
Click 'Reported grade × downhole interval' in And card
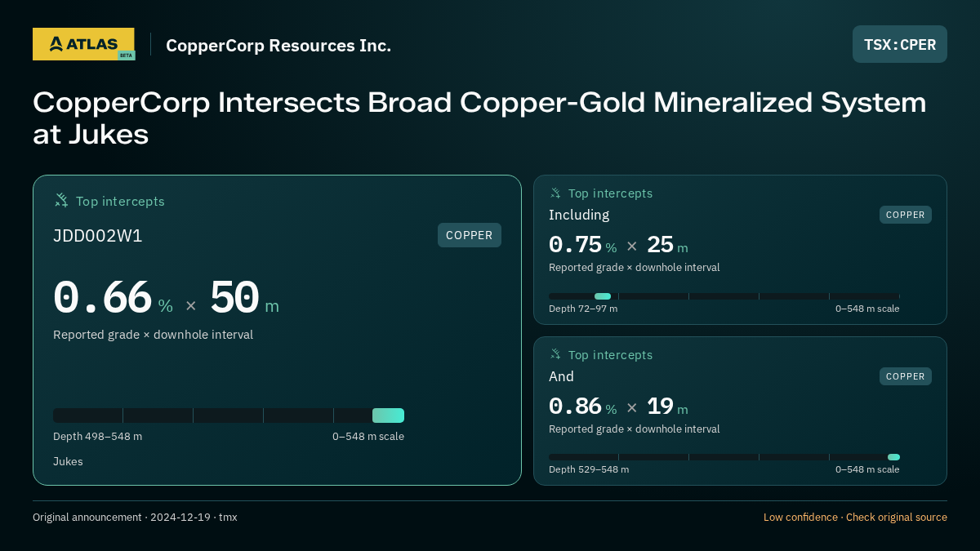(x=635, y=429)
